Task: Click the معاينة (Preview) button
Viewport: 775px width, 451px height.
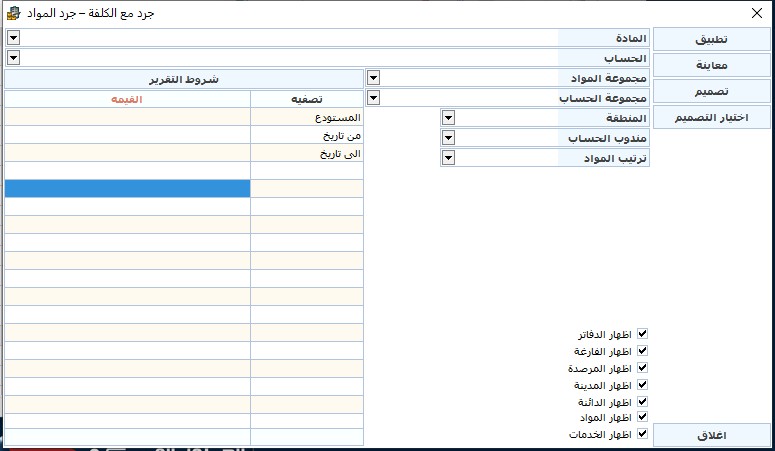Action: [712, 65]
